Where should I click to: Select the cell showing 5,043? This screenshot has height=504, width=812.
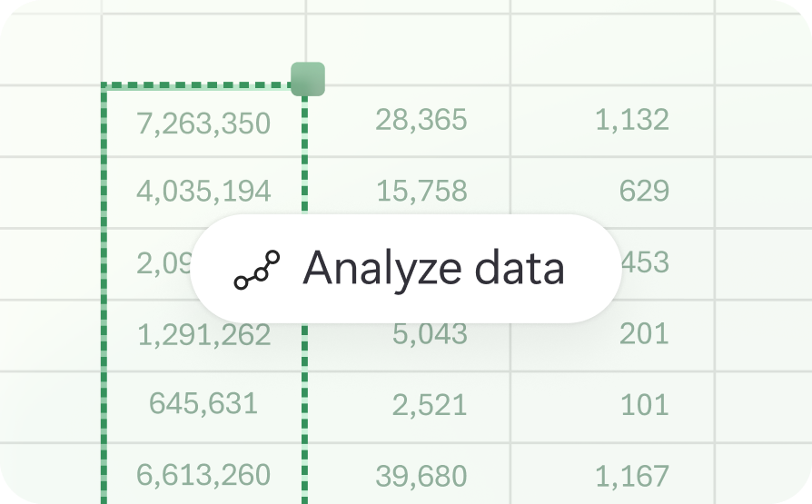(430, 333)
